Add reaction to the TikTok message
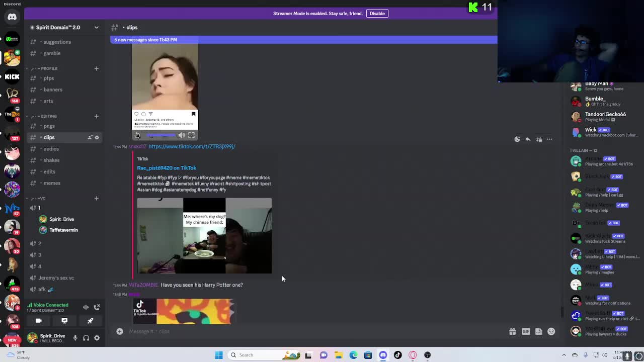The width and height of the screenshot is (644, 362). [517, 139]
